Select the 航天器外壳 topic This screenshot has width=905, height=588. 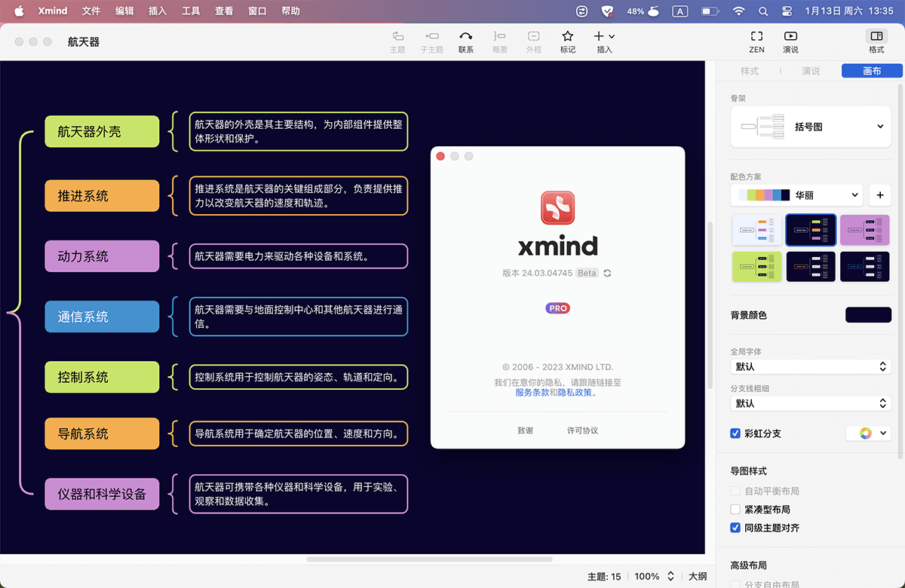click(102, 132)
